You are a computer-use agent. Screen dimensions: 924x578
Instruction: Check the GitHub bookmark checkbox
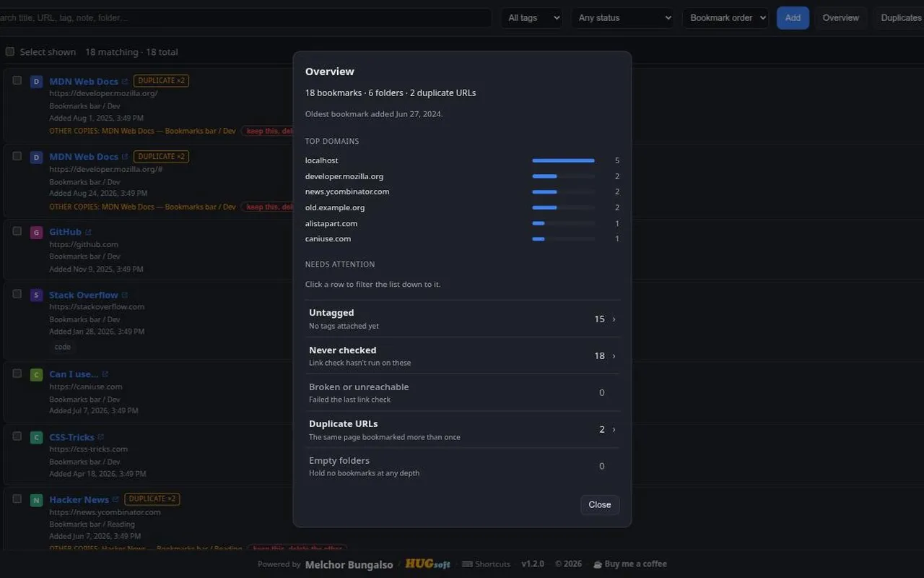[17, 231]
